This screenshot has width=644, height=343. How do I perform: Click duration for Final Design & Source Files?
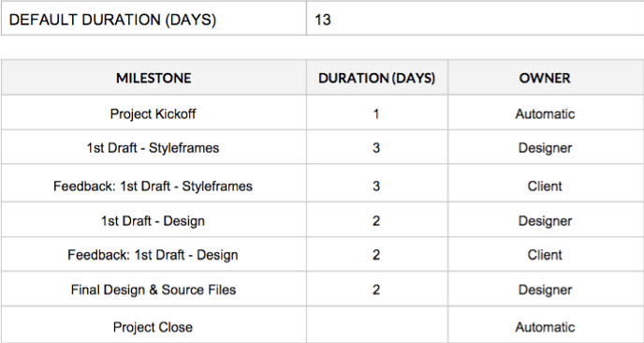tap(376, 290)
